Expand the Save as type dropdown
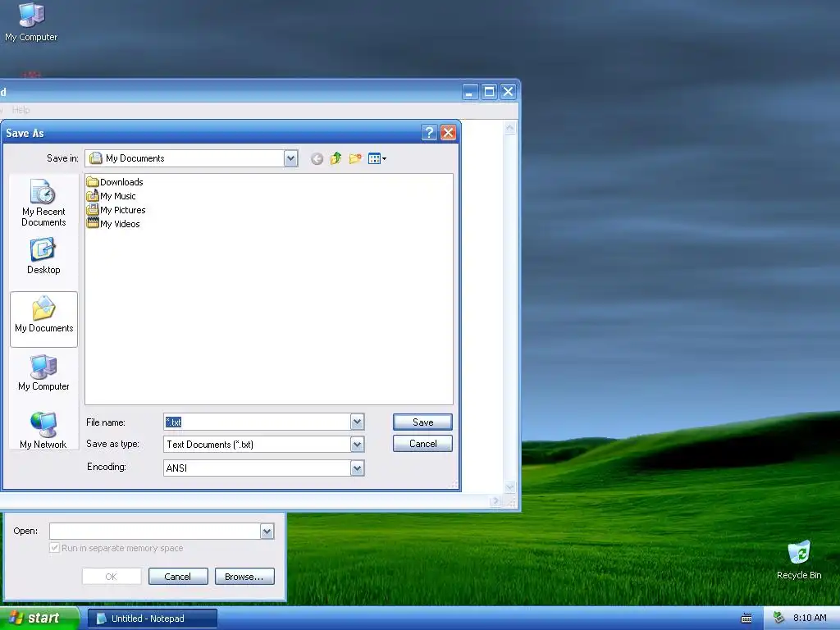 pyautogui.click(x=358, y=444)
